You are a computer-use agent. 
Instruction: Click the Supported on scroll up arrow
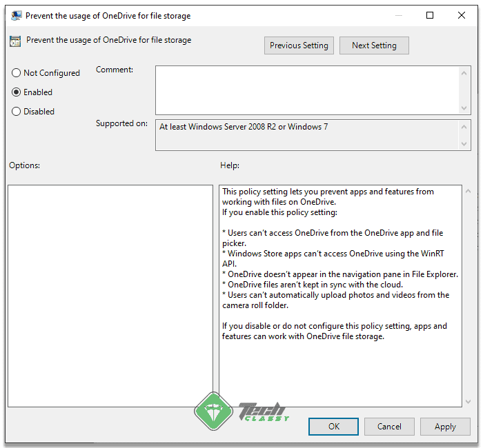(464, 127)
